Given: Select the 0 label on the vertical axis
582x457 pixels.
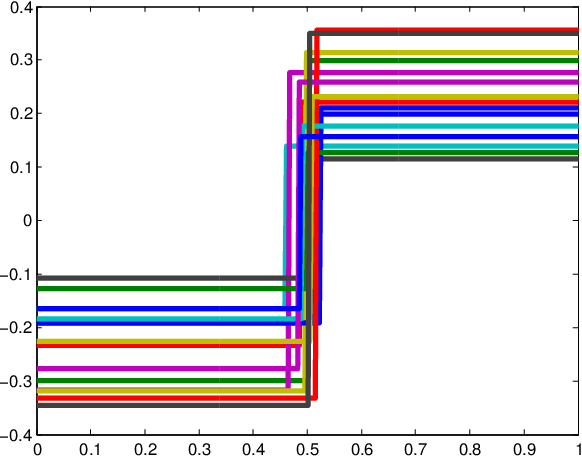Looking at the screenshot, I should (x=27, y=221).
